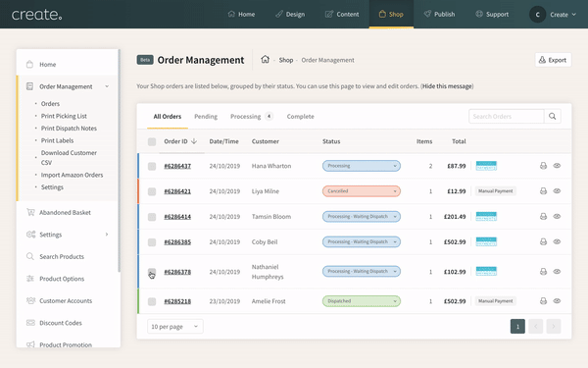Click the print icon for order #6286437

tap(543, 166)
